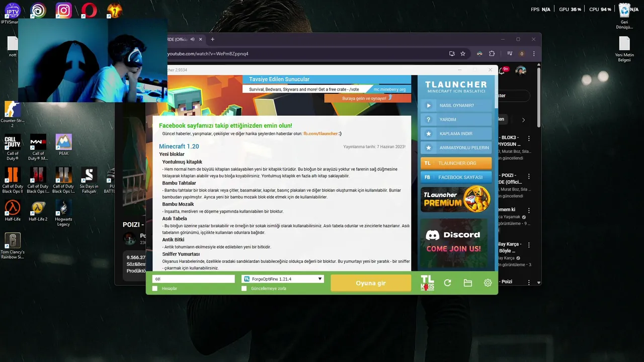The width and height of the screenshot is (644, 362).
Task: Open options for the BLOK3 playlist item
Action: tap(529, 139)
